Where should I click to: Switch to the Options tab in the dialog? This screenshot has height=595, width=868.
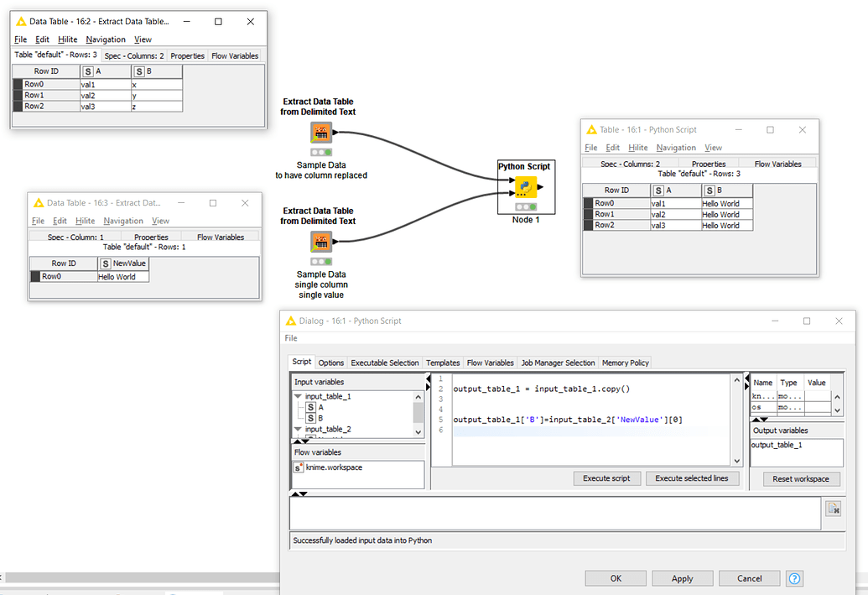tap(330, 363)
